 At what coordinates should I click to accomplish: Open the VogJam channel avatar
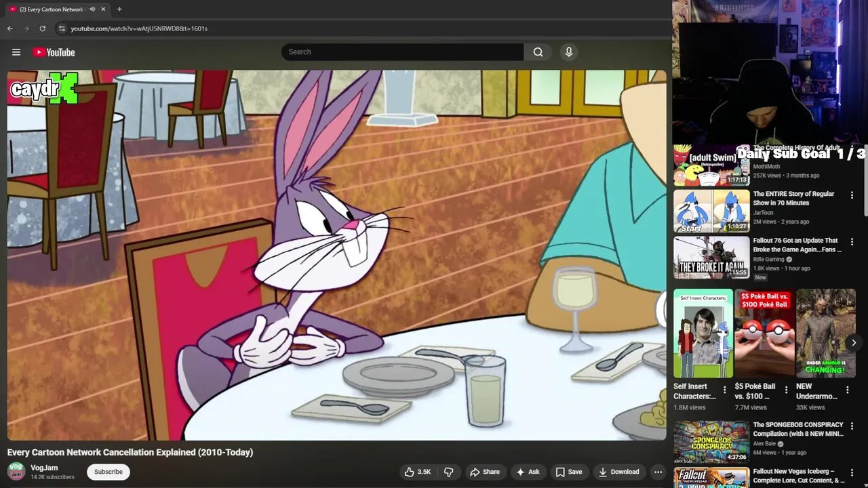point(16,471)
